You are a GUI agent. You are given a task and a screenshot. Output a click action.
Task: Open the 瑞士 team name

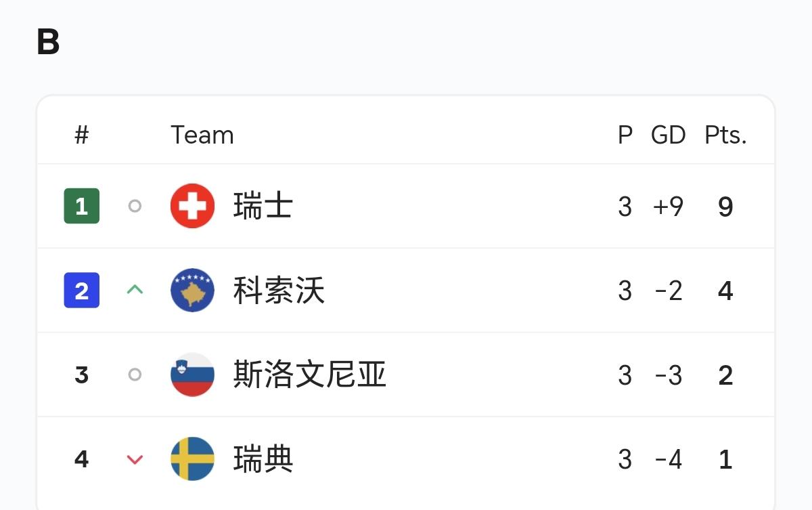(x=263, y=206)
